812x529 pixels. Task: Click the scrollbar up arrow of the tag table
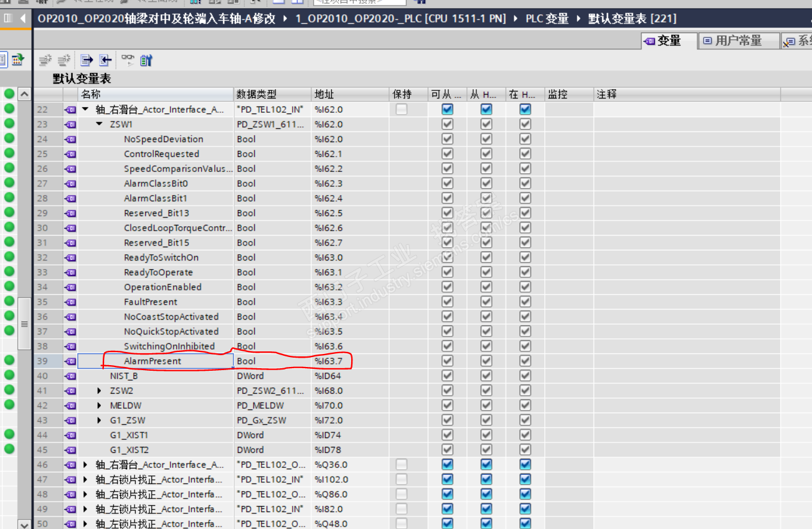[x=24, y=94]
